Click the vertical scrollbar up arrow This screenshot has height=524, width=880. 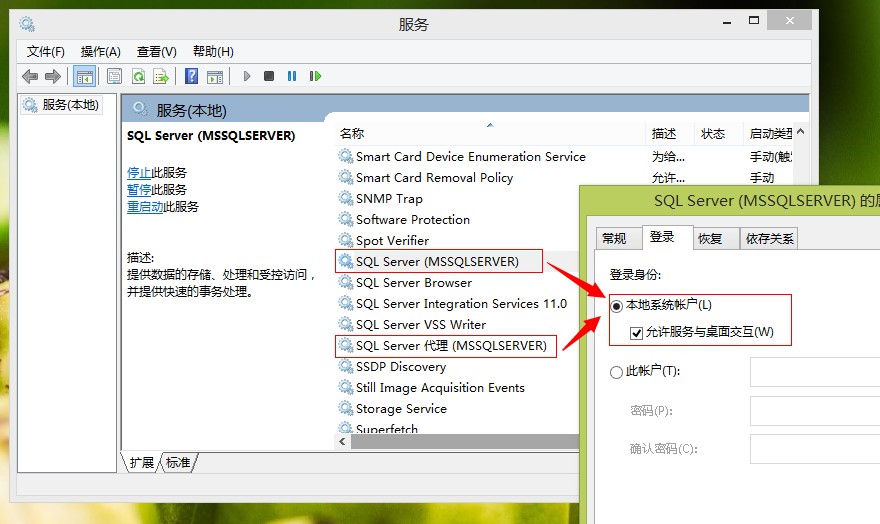(800, 132)
